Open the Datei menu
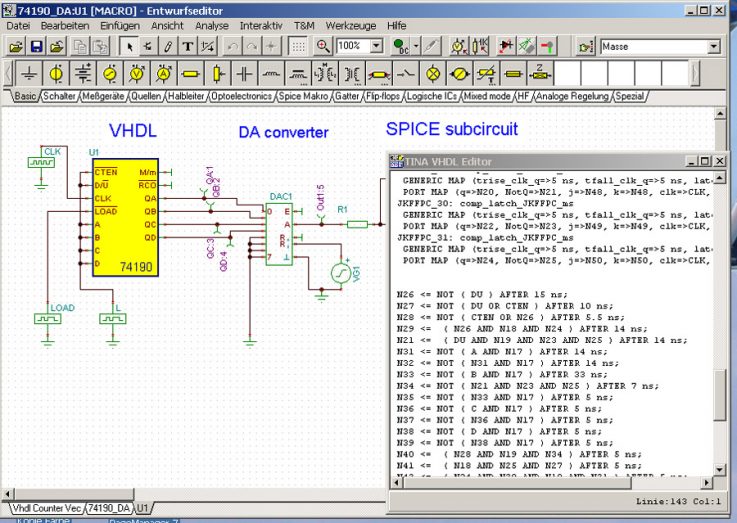Image resolution: width=737 pixels, height=523 pixels. [18, 25]
